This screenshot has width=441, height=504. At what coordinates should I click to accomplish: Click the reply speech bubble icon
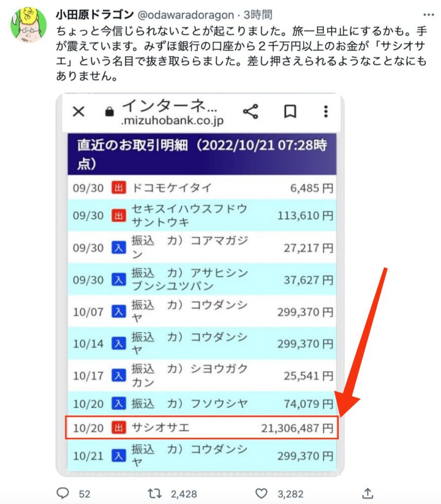pos(63,493)
